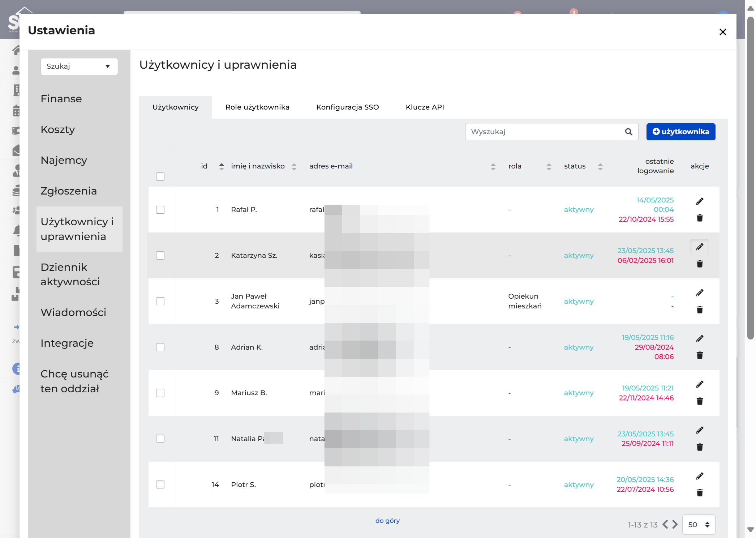This screenshot has width=756, height=538.
Task: Focus the Wyszukaj search field
Action: 551,132
